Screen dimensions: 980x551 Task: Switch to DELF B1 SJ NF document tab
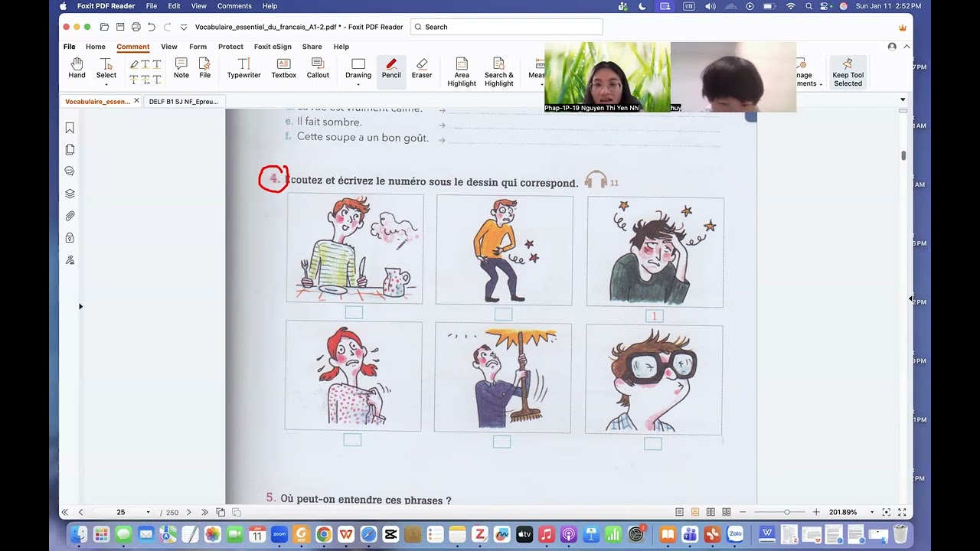pyautogui.click(x=184, y=101)
